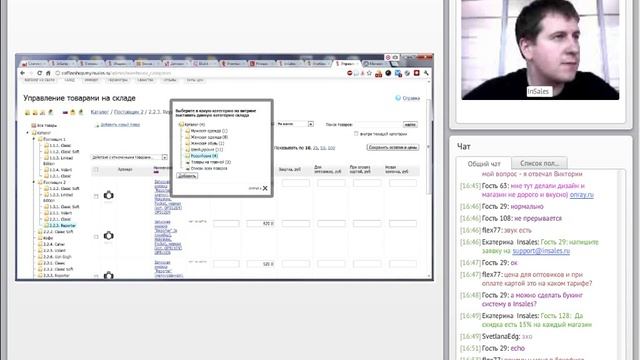Open Справка help link with question icon
This screenshot has width=640, height=360.
pyautogui.click(x=407, y=98)
